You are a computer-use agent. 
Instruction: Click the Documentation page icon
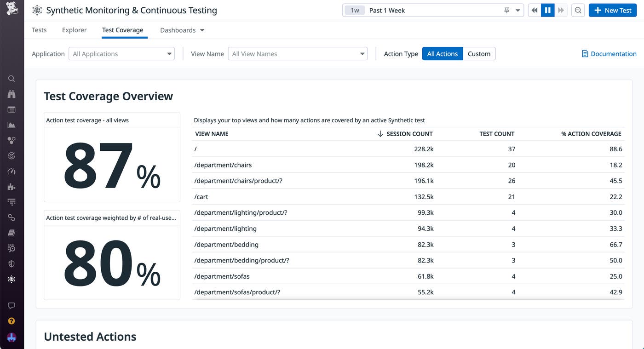point(585,54)
